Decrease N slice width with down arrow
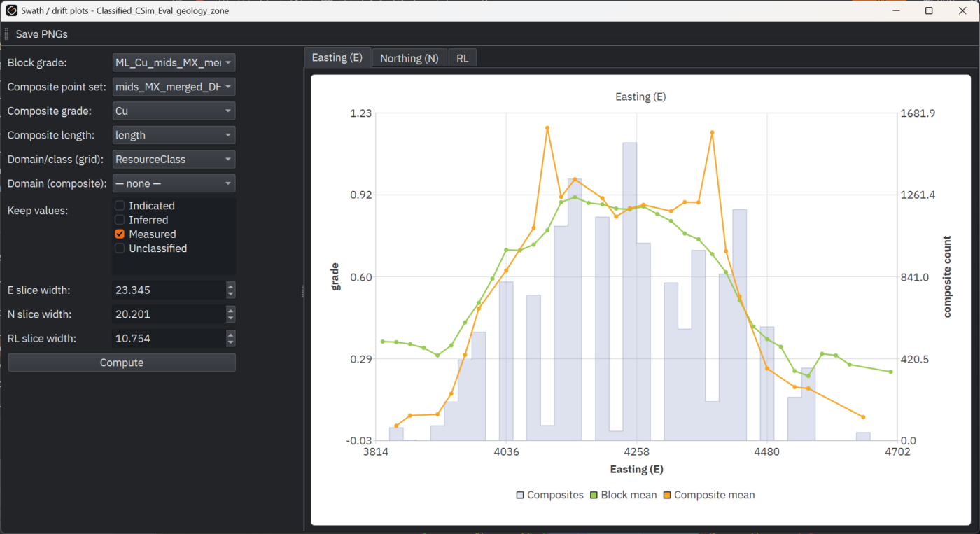 coord(231,318)
